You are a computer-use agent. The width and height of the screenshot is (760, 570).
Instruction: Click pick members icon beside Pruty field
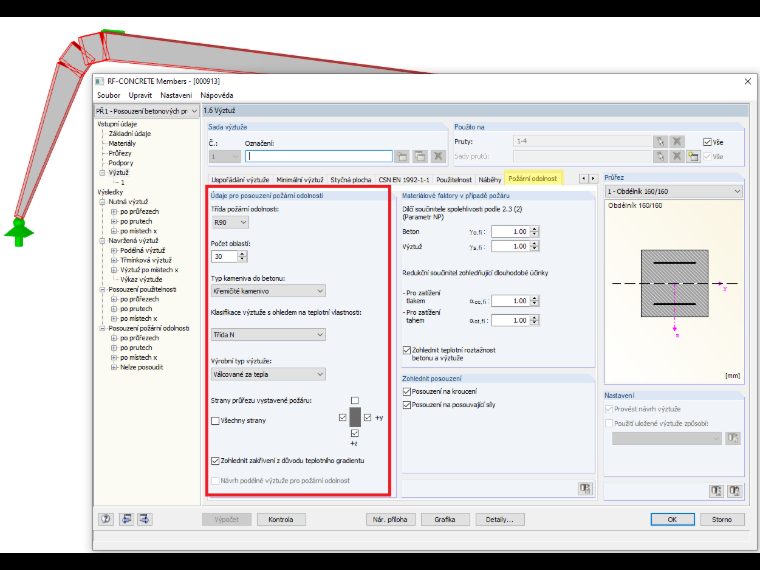(x=660, y=142)
